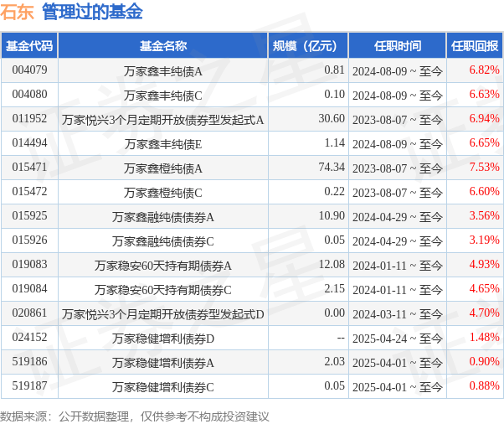Click tenure 2025-04-24 ~ 至今
This screenshot has height=424, width=504.
398,339
